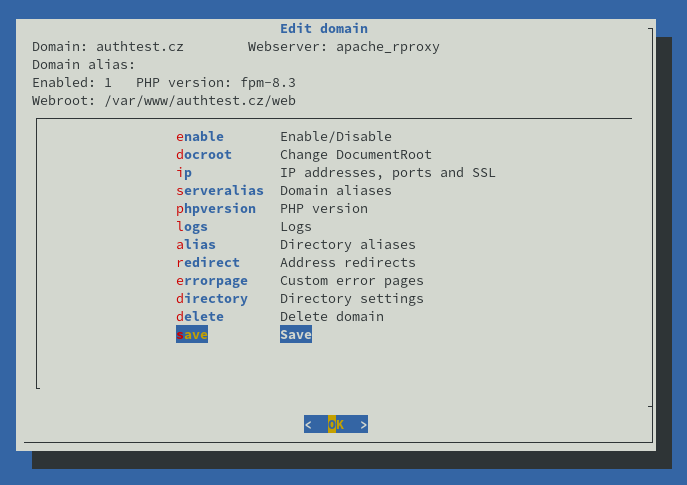Click the Delete domain description text
The width and height of the screenshot is (687, 485).
332,316
